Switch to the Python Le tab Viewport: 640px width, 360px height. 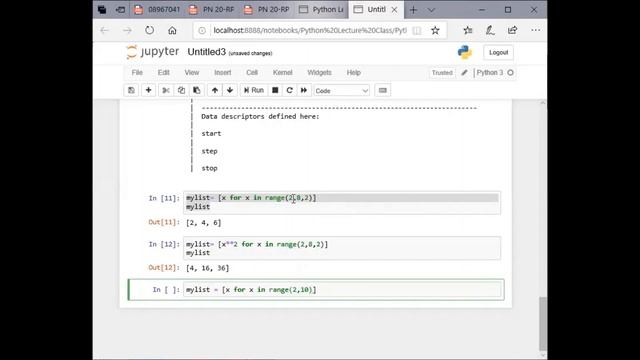[322, 9]
